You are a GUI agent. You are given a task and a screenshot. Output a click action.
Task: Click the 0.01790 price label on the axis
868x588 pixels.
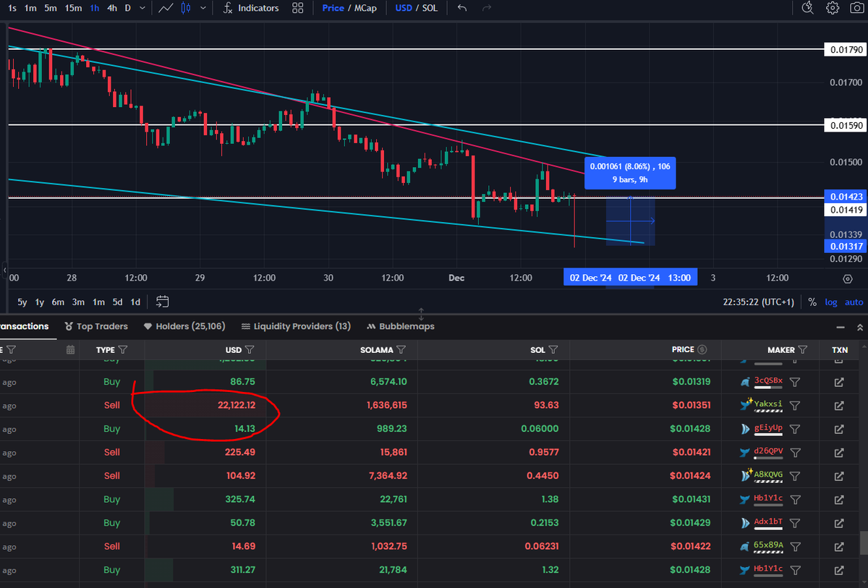846,49
